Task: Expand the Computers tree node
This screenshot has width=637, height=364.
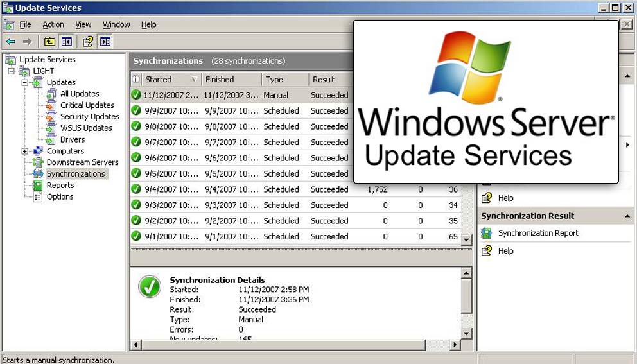Action: tap(25, 151)
